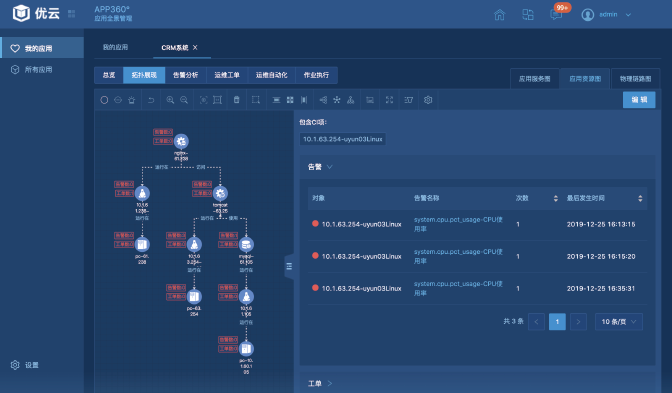Screen dimensions: 672x393
Task: Click the alarm siren icon in toolbar
Action: pos(132,100)
